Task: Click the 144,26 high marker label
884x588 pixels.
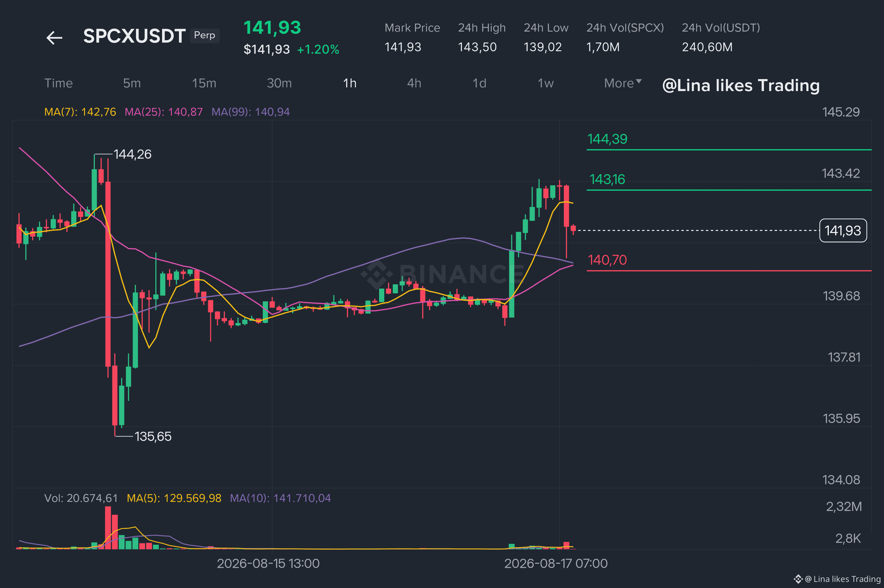Action: (x=133, y=154)
